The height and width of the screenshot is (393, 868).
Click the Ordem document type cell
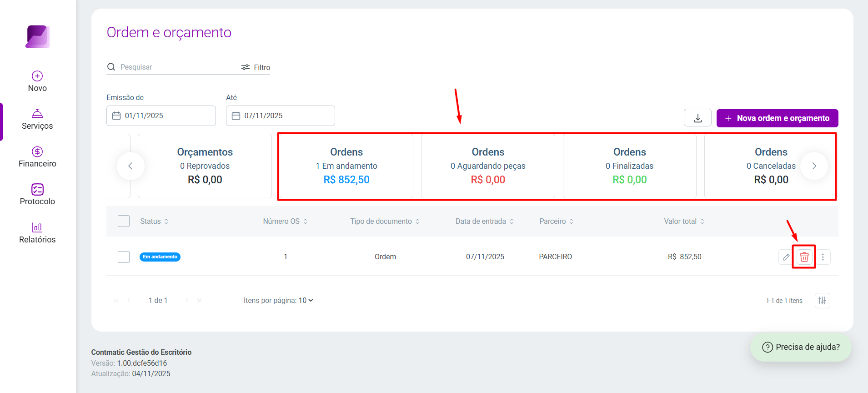pyautogui.click(x=385, y=257)
